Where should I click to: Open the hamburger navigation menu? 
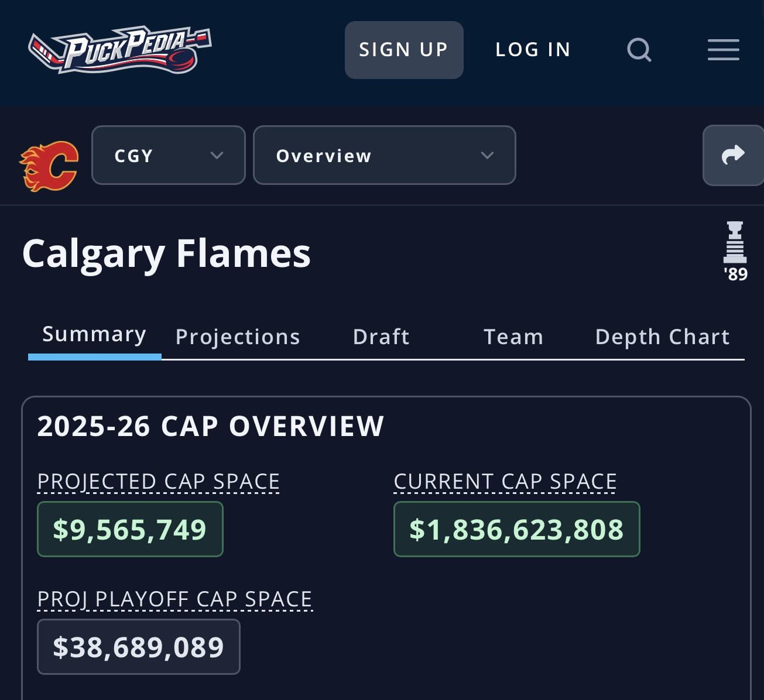723,50
